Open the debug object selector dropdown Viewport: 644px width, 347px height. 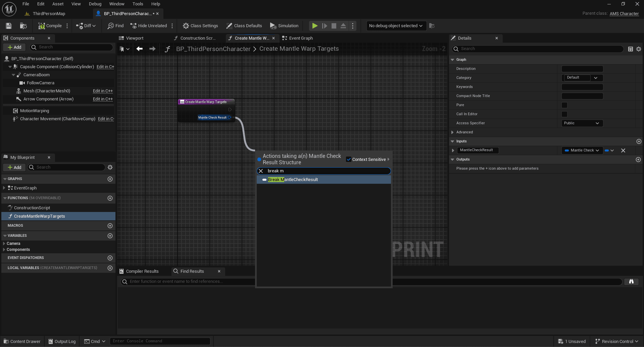tap(396, 26)
